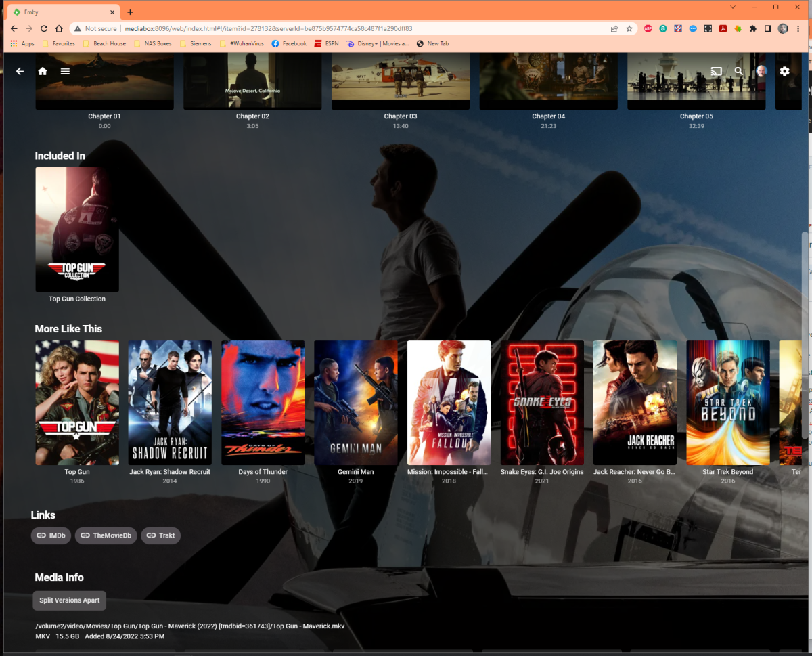The height and width of the screenshot is (656, 812).
Task: Open Emby user profile avatar
Action: coord(762,71)
